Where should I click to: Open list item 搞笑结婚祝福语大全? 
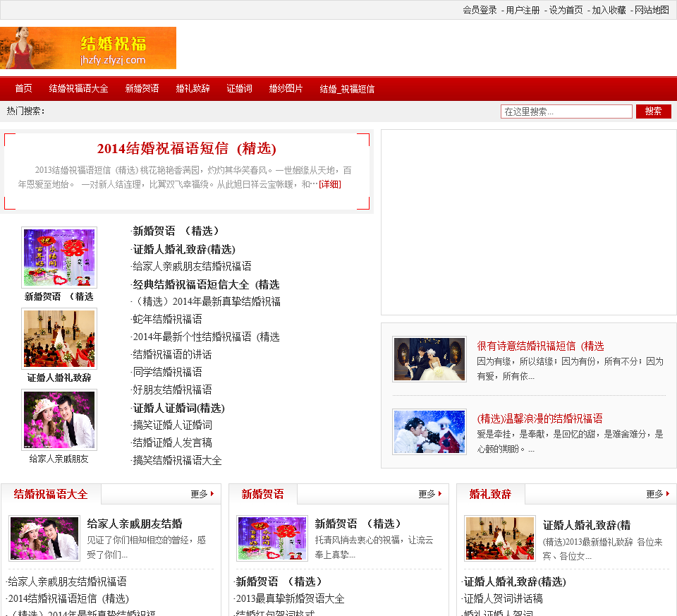(177, 461)
